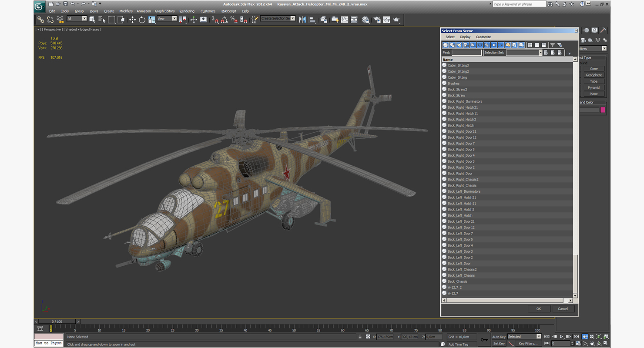This screenshot has height=348, width=644.
Task: Toggle Display Geometry filter in Select From Scene
Action: click(x=446, y=45)
